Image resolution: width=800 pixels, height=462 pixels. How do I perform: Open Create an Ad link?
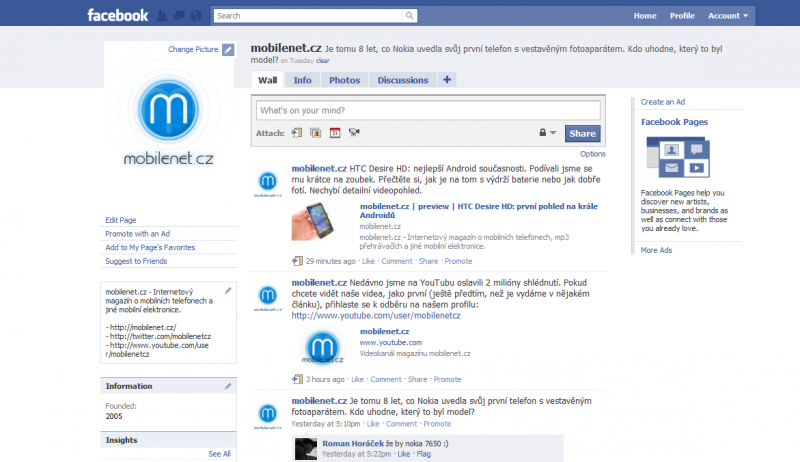click(663, 102)
